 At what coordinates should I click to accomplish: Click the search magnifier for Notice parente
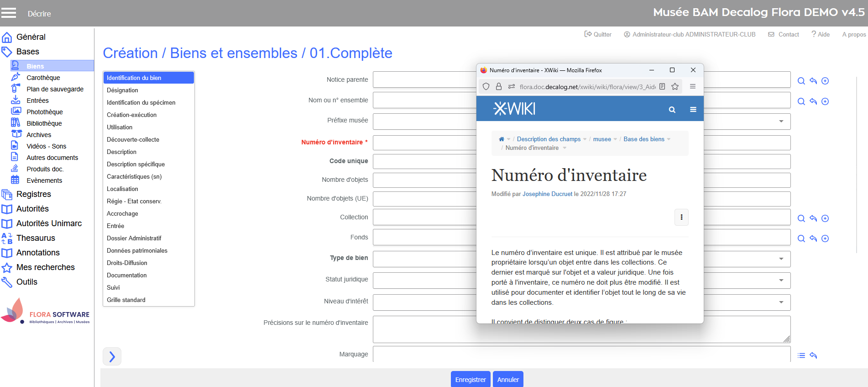801,81
